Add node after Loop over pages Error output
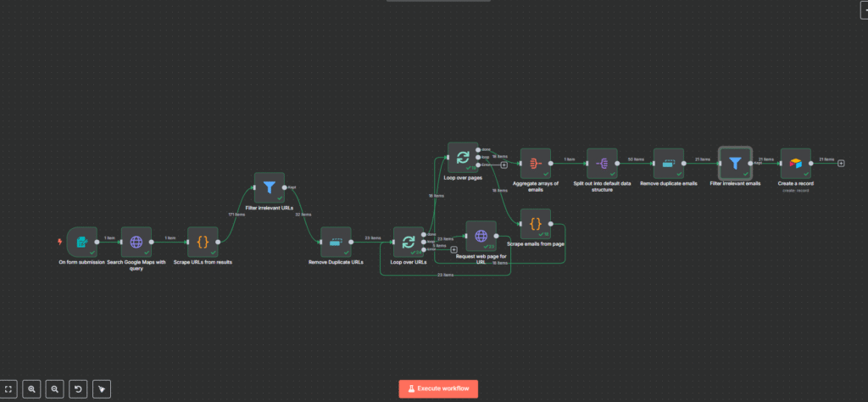 click(x=504, y=165)
